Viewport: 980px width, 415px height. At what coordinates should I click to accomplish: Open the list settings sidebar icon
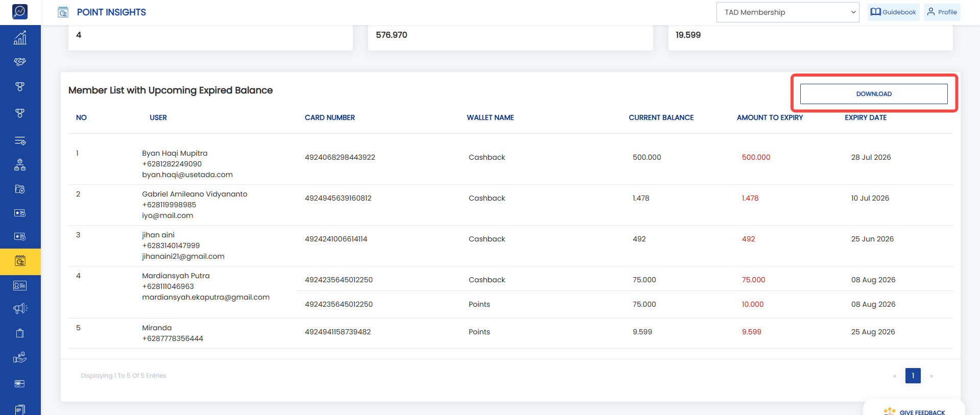click(20, 141)
